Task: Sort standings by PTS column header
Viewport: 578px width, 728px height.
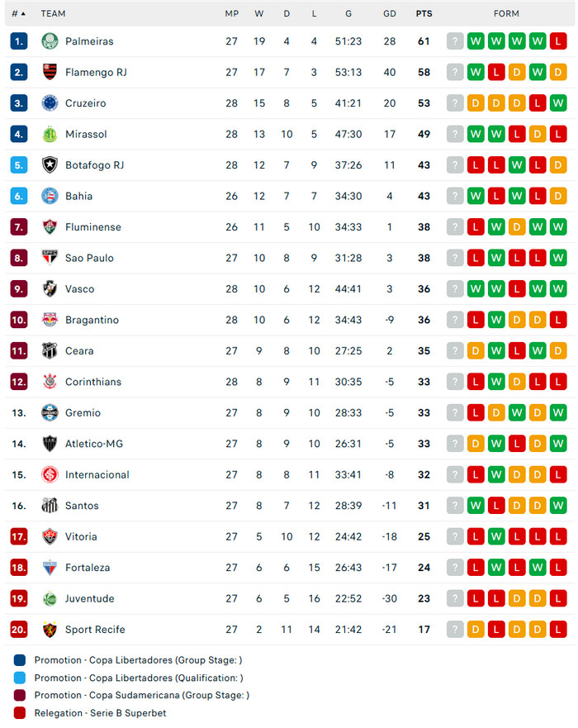Action: coord(424,13)
